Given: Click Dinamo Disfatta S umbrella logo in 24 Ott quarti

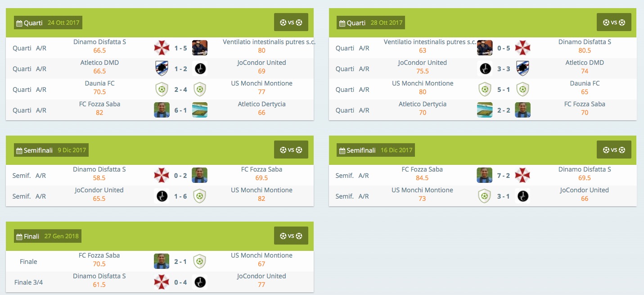Looking at the screenshot, I should [162, 48].
